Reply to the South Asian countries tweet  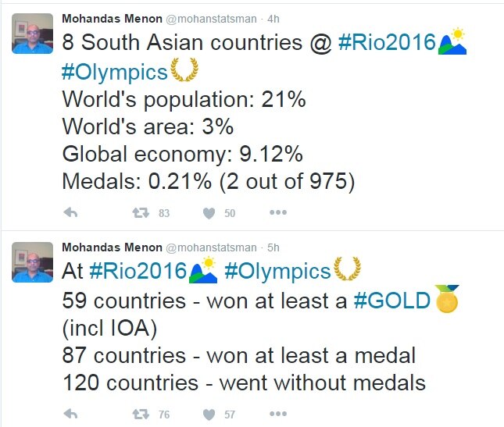click(x=70, y=212)
